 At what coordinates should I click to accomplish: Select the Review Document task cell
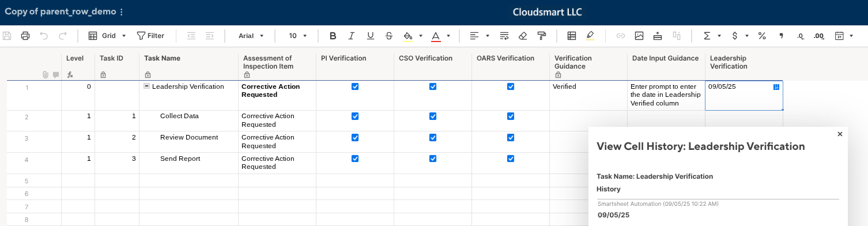(x=188, y=142)
